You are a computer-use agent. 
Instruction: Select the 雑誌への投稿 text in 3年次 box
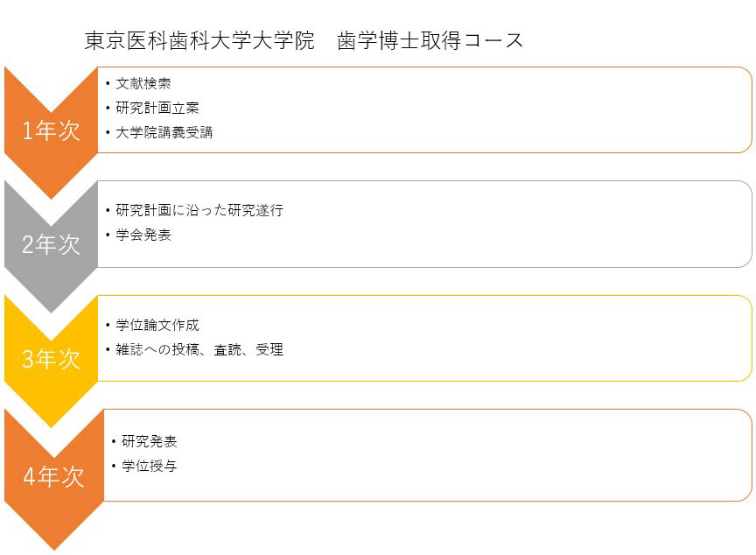pyautogui.click(x=157, y=350)
